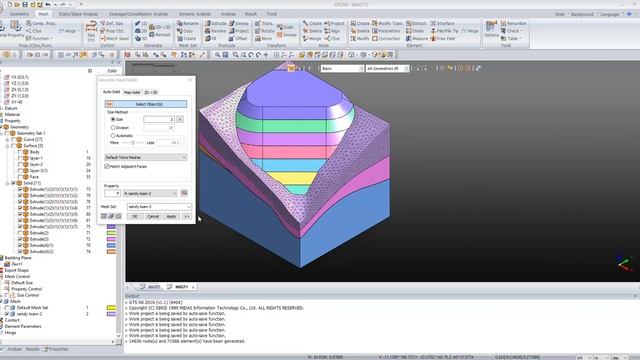Collapse the Solid [11] tree node
The image size is (640, 360).
[x=7, y=183]
